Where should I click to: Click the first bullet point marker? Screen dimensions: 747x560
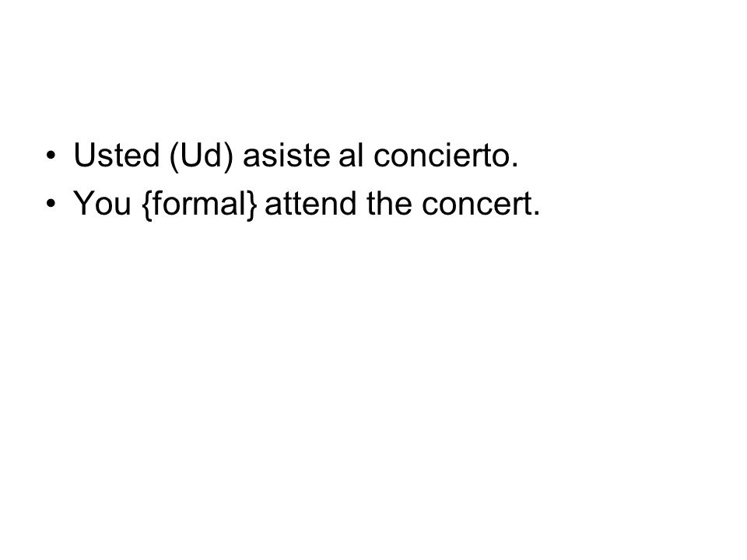51,156
